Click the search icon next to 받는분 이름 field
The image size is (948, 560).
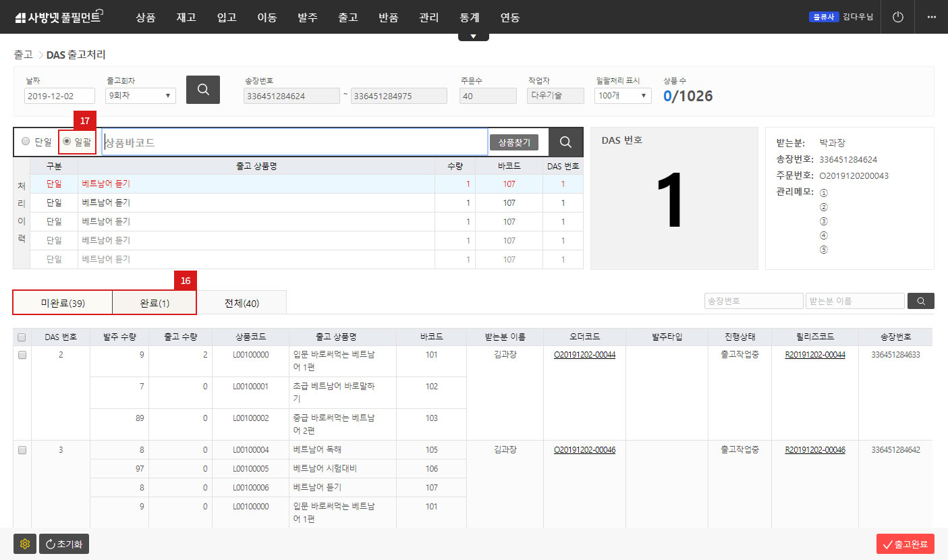pyautogui.click(x=920, y=301)
